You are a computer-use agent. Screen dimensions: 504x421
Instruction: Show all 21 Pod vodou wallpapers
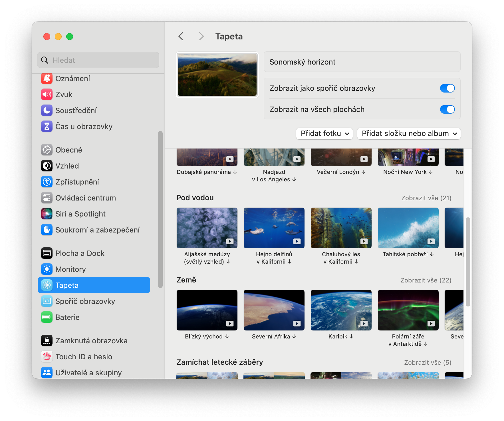(426, 198)
